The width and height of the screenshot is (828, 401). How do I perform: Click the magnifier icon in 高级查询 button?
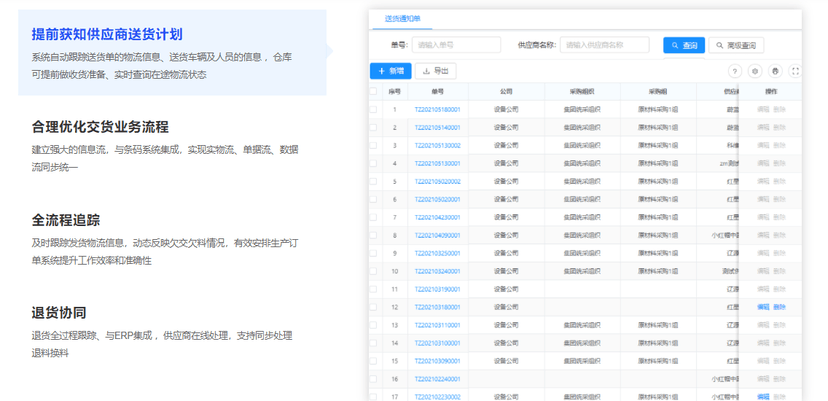tap(719, 45)
